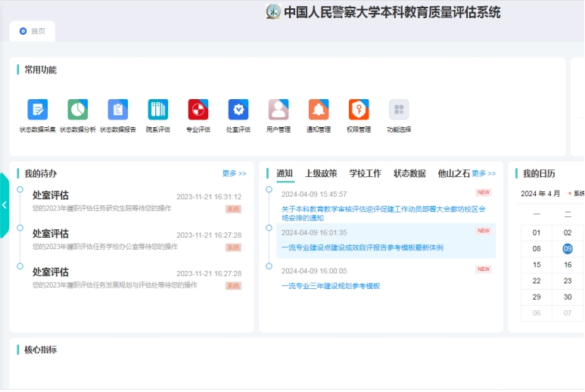Open 权限管理 key icon
The image size is (585, 392).
359,110
